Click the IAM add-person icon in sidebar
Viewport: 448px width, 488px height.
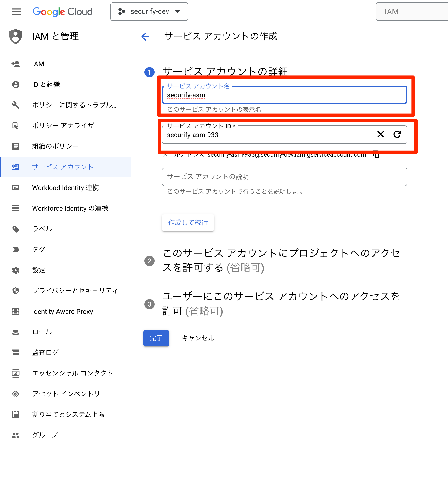pos(15,64)
